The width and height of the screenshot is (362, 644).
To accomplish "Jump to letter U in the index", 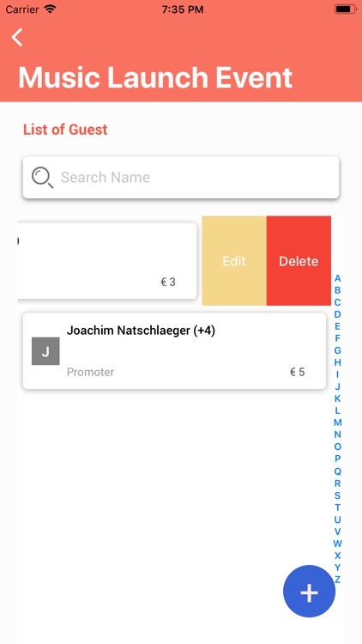I will point(337,519).
